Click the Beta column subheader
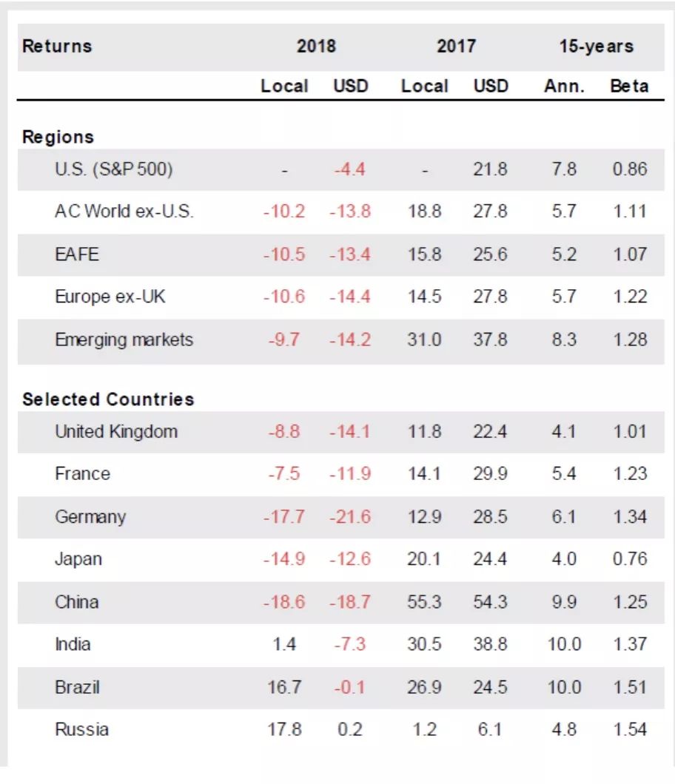The image size is (675, 784). click(x=629, y=86)
